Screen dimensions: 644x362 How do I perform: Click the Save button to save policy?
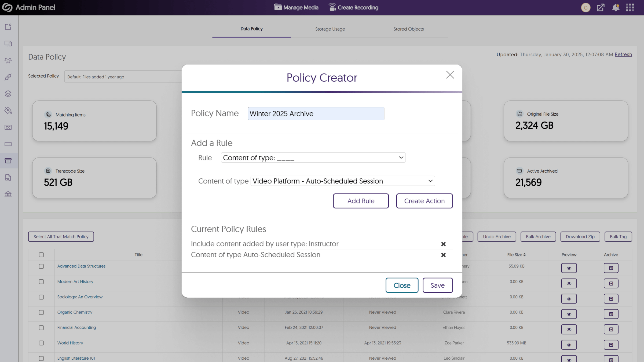tap(437, 285)
